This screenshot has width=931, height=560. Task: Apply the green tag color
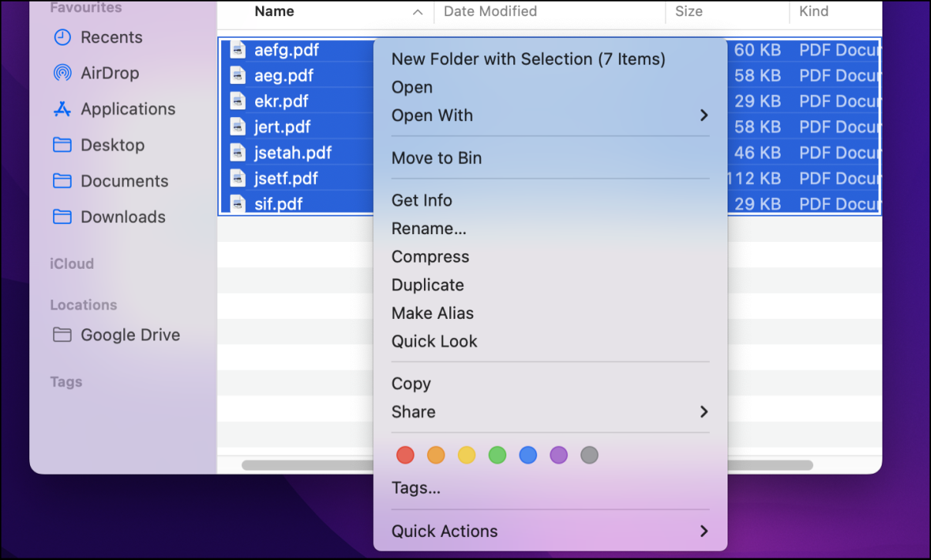click(497, 455)
